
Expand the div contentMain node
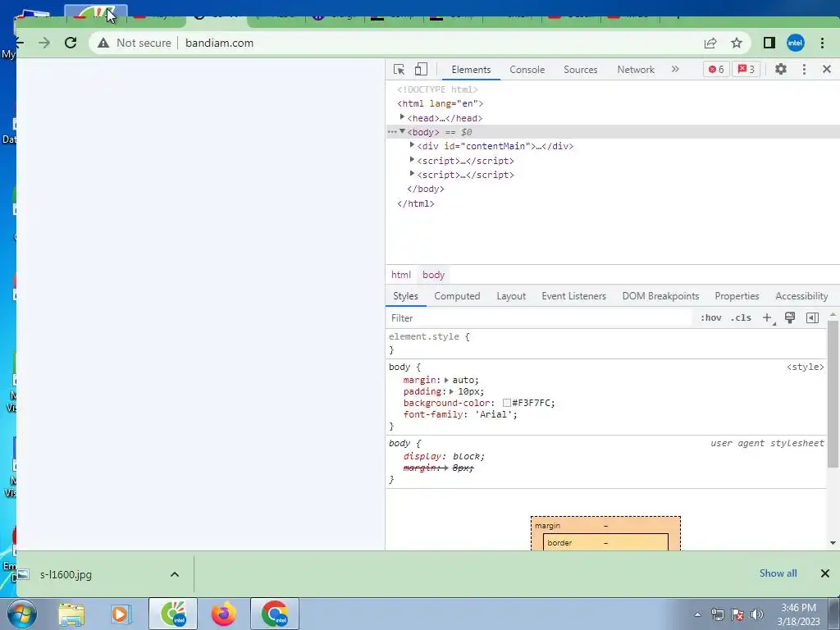(412, 146)
